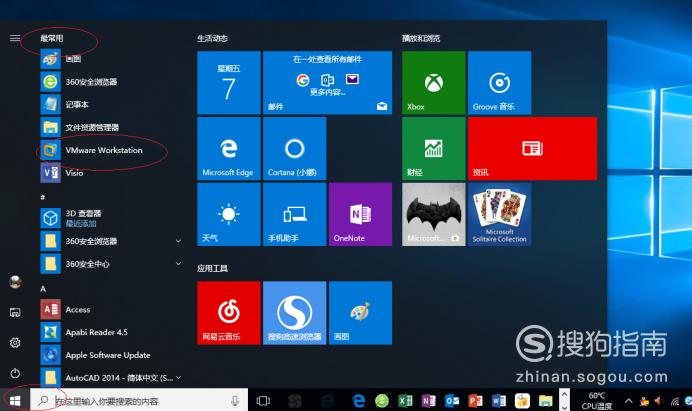Launch the 网易云音乐 tile
Image resolution: width=692 pixels, height=411 pixels.
(229, 313)
